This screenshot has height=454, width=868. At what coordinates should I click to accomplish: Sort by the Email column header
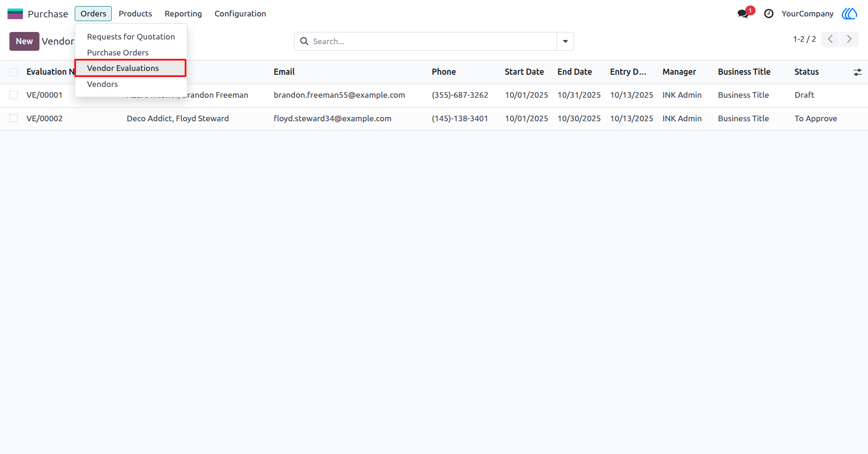pyautogui.click(x=284, y=72)
